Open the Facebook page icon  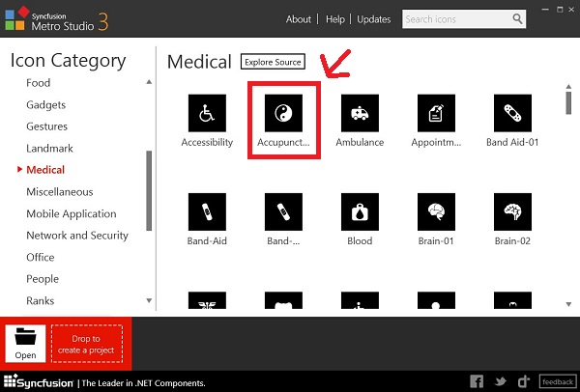click(x=477, y=381)
